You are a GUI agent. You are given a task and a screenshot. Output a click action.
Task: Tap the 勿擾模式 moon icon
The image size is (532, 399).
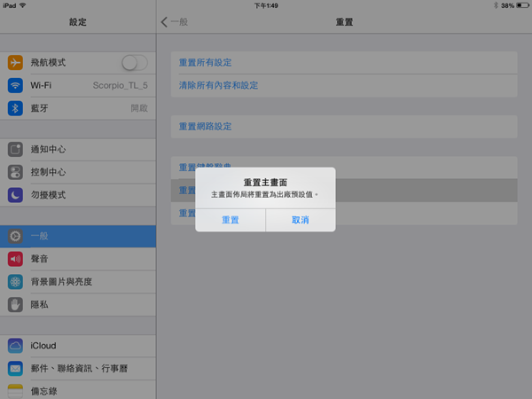(15, 195)
